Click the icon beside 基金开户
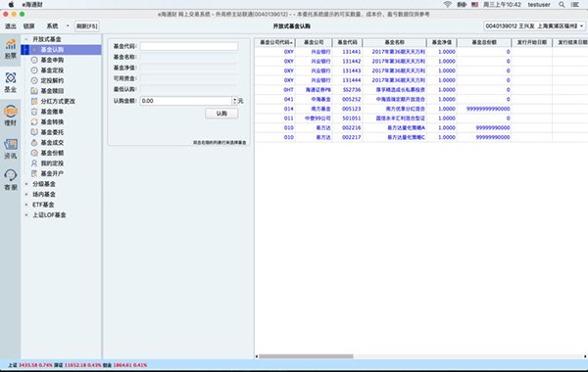 click(x=34, y=173)
